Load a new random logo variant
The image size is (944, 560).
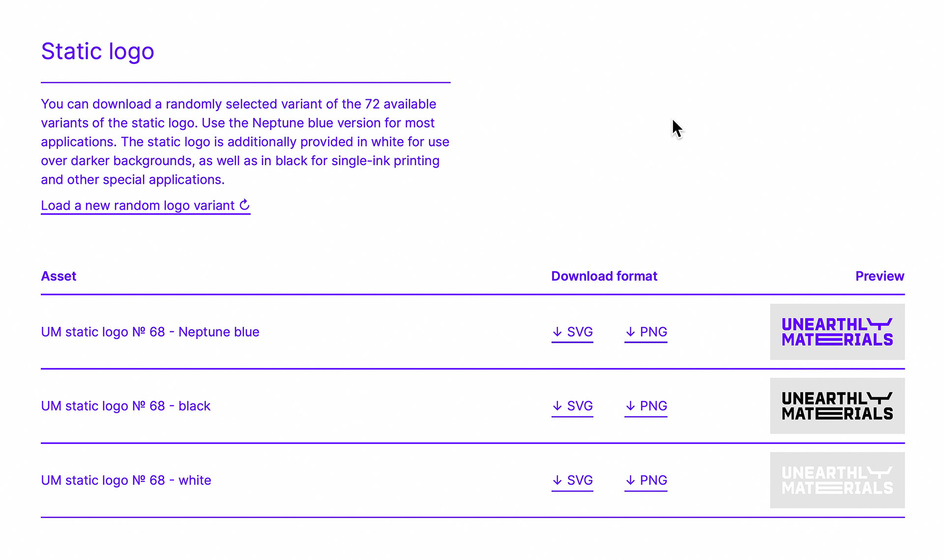click(138, 205)
